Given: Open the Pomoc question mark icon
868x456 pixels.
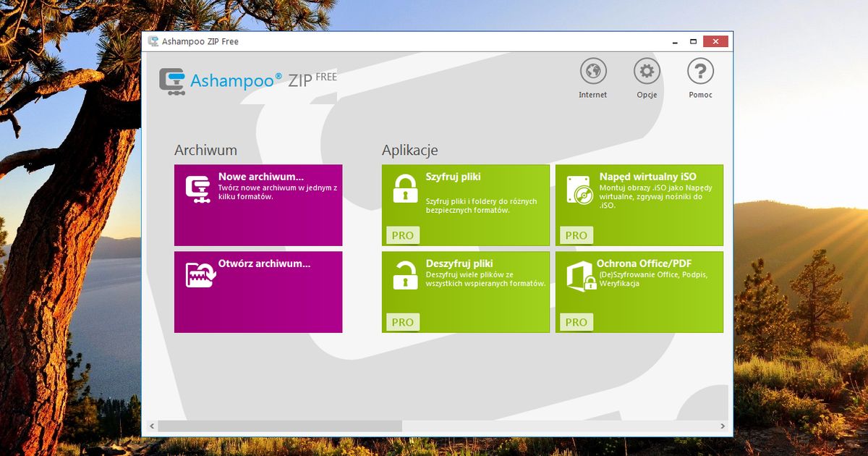Looking at the screenshot, I should pos(700,71).
